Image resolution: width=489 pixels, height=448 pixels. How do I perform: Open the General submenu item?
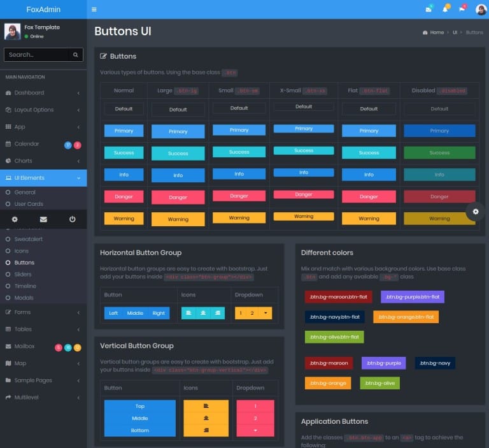click(x=25, y=192)
